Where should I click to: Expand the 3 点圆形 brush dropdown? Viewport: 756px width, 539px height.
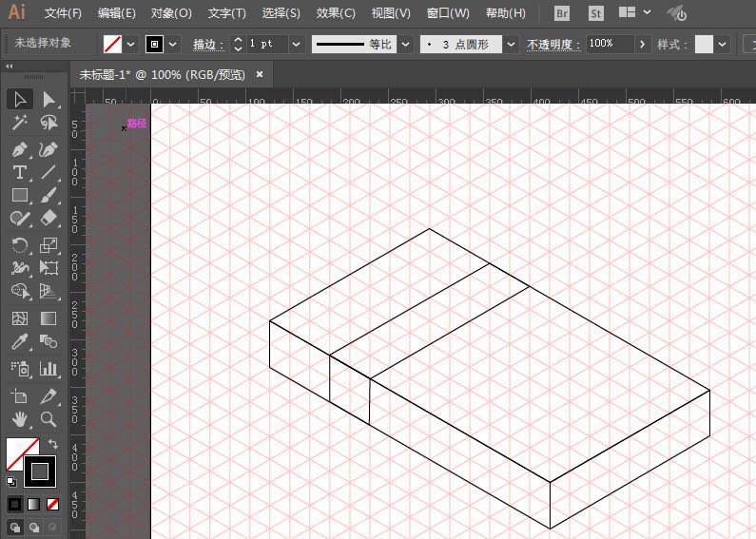[x=512, y=45]
